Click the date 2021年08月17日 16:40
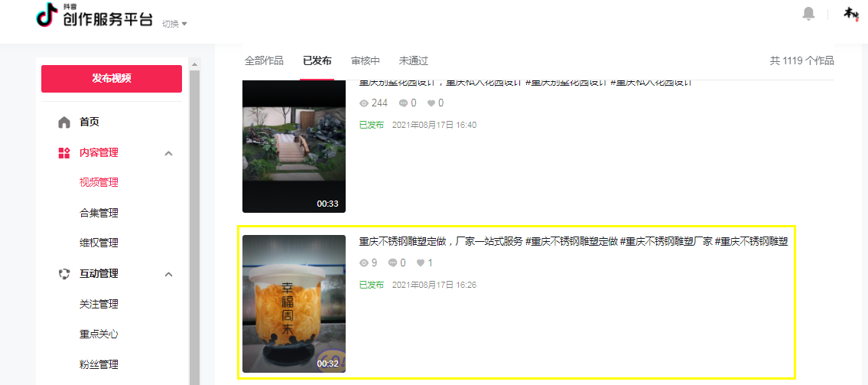 [434, 126]
